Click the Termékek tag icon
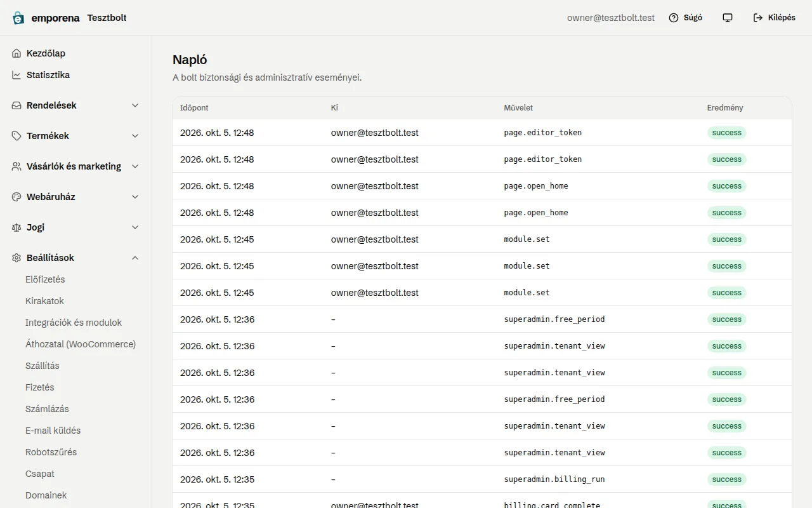The height and width of the screenshot is (508, 812). click(x=16, y=136)
